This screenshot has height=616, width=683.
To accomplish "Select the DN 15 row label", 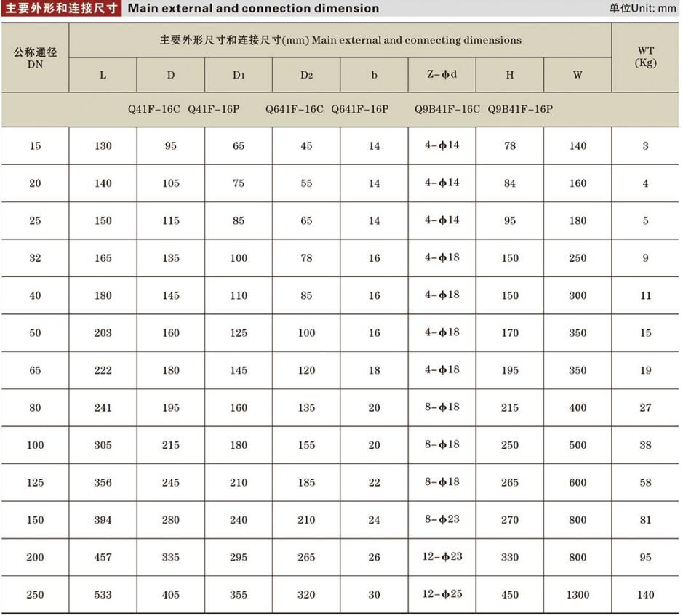I will pyautogui.click(x=34, y=145).
